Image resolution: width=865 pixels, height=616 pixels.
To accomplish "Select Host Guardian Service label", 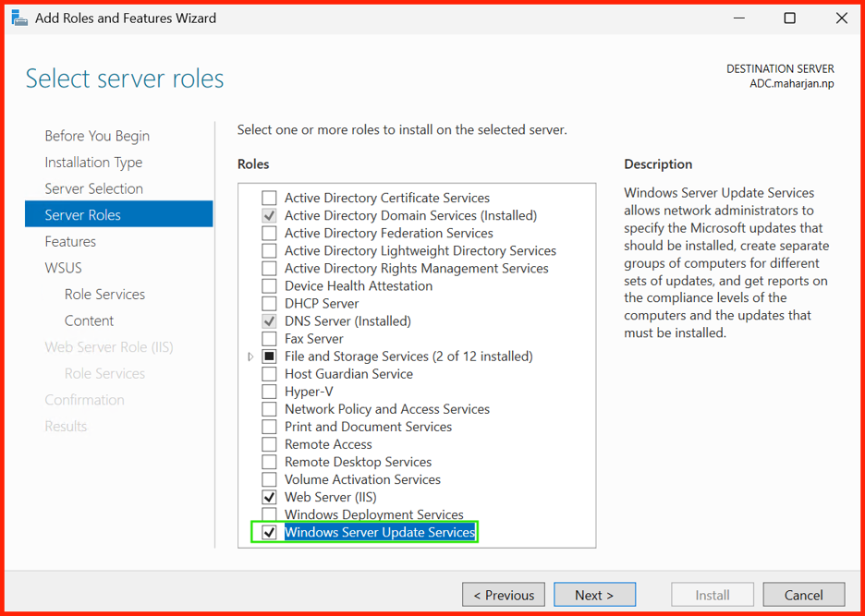I will pyautogui.click(x=348, y=374).
